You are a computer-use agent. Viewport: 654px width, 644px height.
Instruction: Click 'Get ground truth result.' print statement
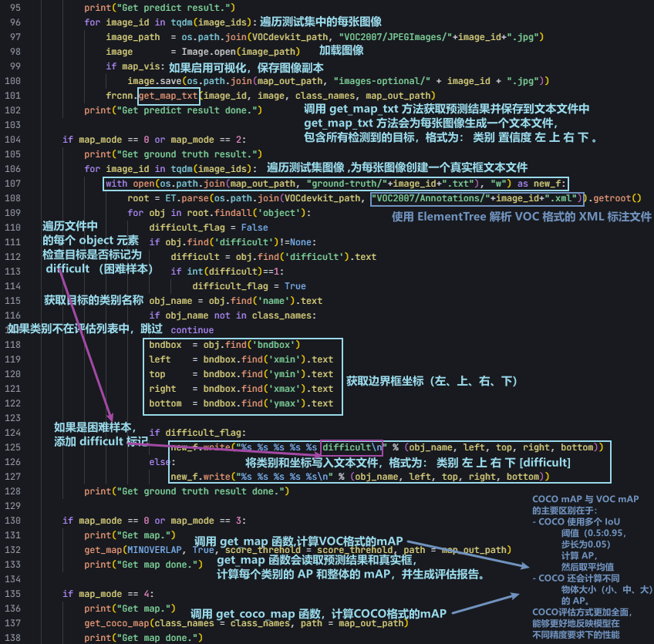[x=173, y=154]
